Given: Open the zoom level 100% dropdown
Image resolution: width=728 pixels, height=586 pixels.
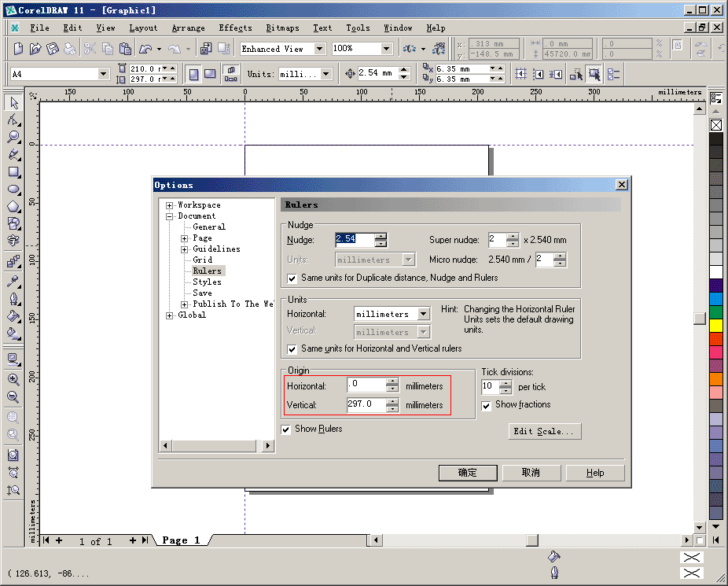Looking at the screenshot, I should pos(386,48).
